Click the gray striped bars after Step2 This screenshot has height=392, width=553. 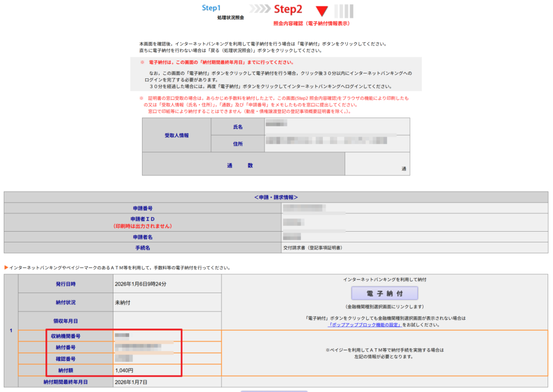point(344,11)
